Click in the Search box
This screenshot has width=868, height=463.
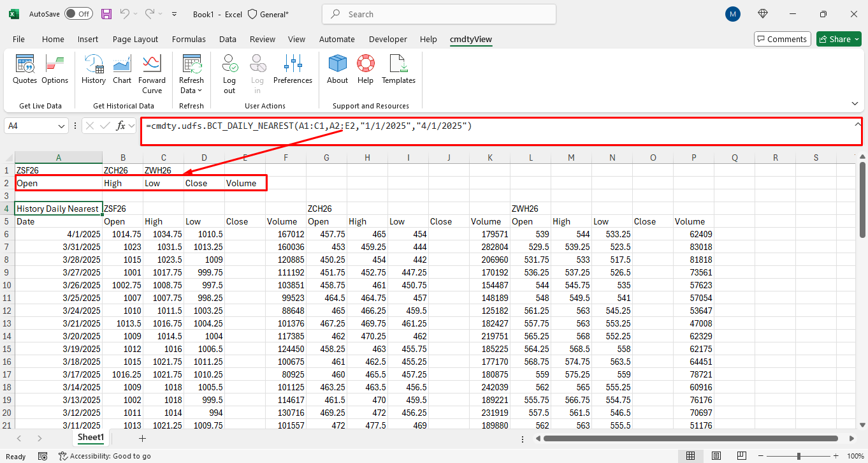pyautogui.click(x=439, y=14)
